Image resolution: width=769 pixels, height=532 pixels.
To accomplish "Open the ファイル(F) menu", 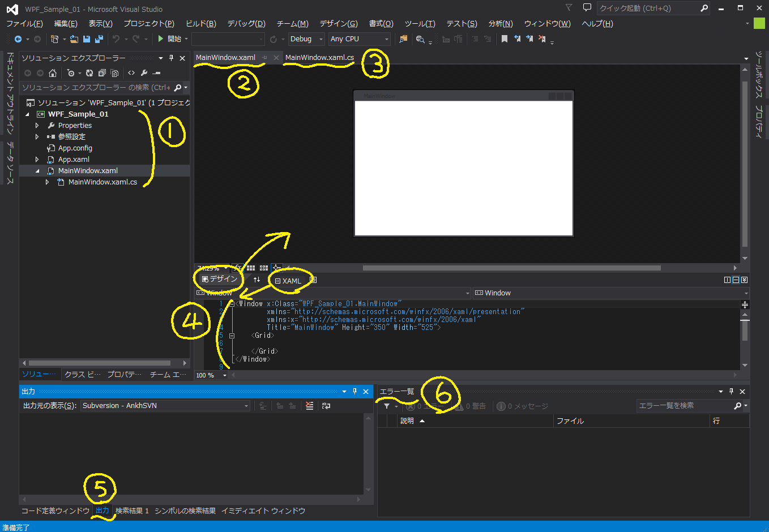I will [x=24, y=24].
